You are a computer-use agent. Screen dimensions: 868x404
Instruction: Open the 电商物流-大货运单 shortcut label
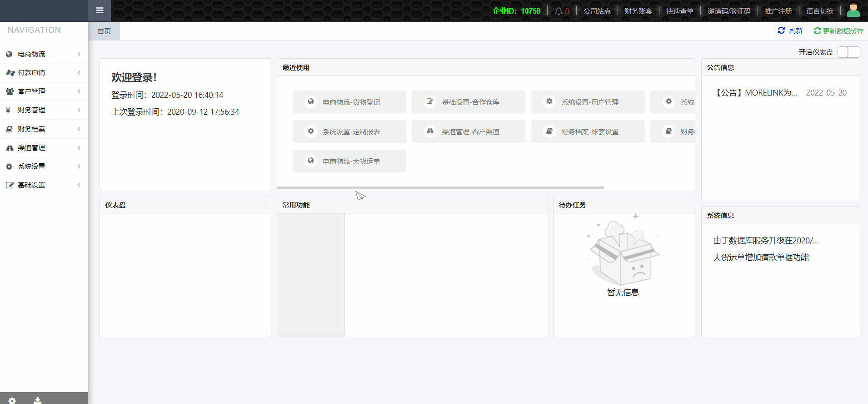tap(351, 162)
